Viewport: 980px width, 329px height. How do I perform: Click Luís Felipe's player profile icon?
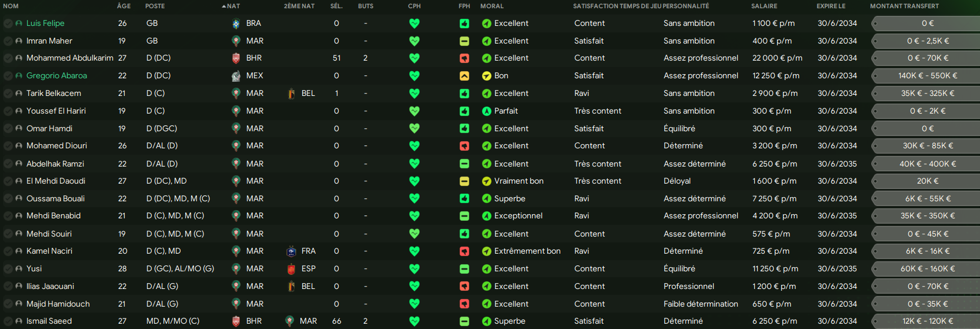click(19, 24)
